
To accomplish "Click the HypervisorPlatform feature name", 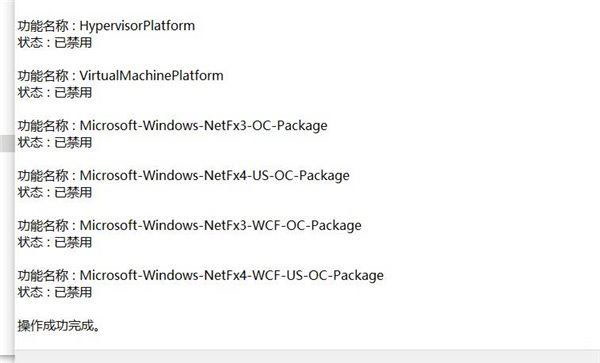I will click(x=137, y=26).
